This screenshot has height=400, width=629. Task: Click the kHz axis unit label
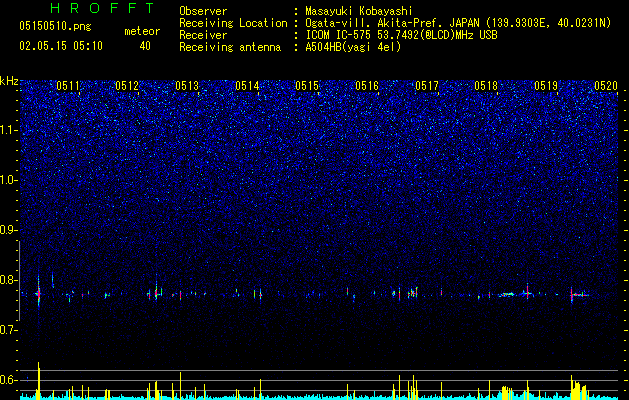tap(9, 81)
